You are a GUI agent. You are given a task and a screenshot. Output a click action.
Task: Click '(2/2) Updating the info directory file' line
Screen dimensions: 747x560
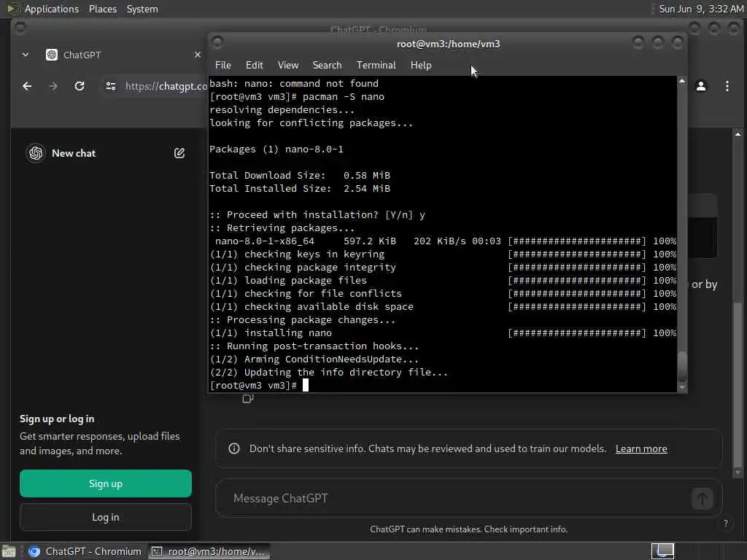click(x=329, y=373)
